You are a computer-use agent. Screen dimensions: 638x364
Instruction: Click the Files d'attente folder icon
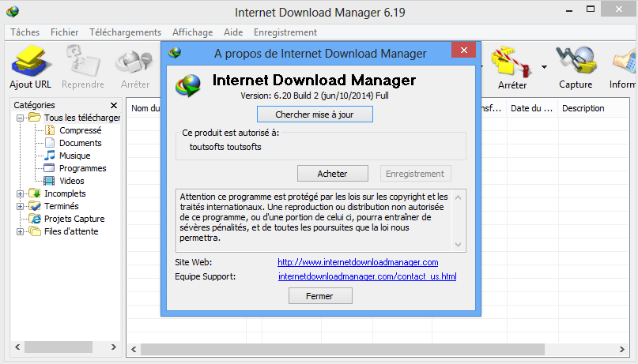tap(35, 231)
